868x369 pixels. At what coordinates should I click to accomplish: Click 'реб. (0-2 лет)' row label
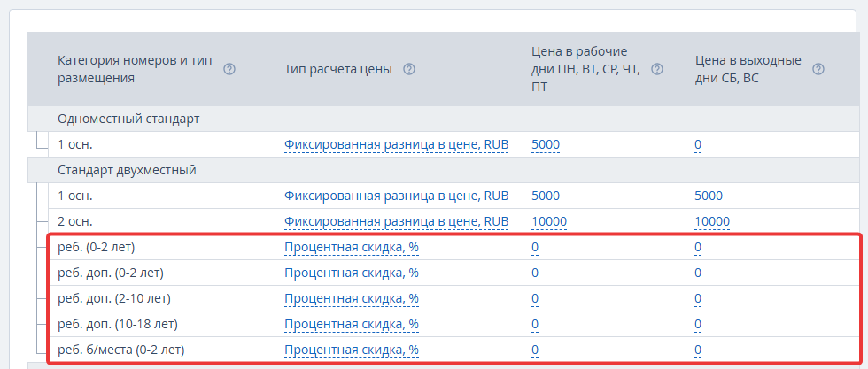pyautogui.click(x=97, y=247)
